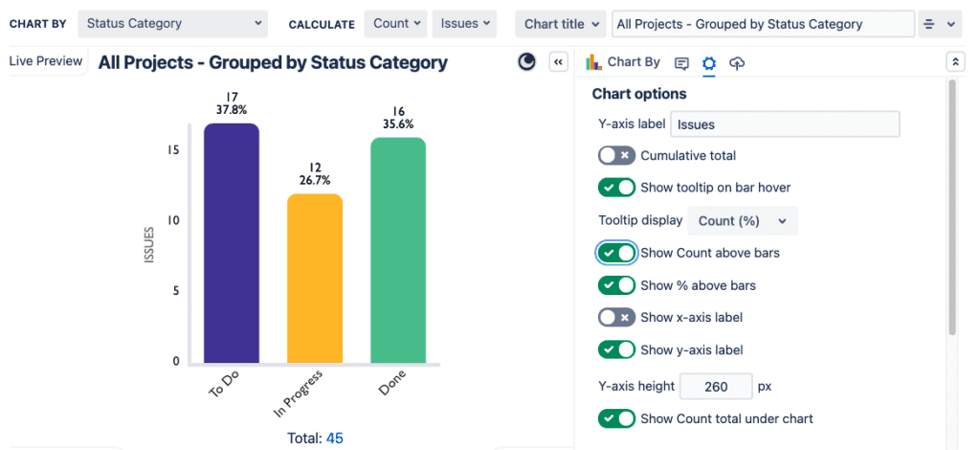
Task: Click the purple To Do bar
Action: pyautogui.click(x=232, y=243)
